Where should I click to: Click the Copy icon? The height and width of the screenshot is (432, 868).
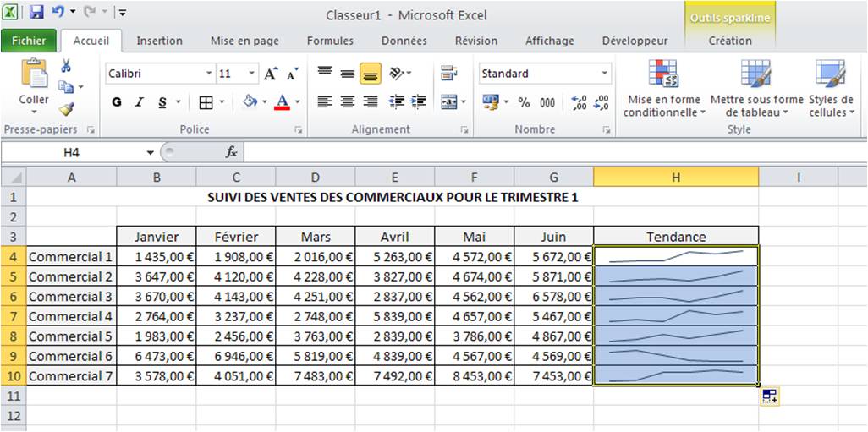point(67,87)
